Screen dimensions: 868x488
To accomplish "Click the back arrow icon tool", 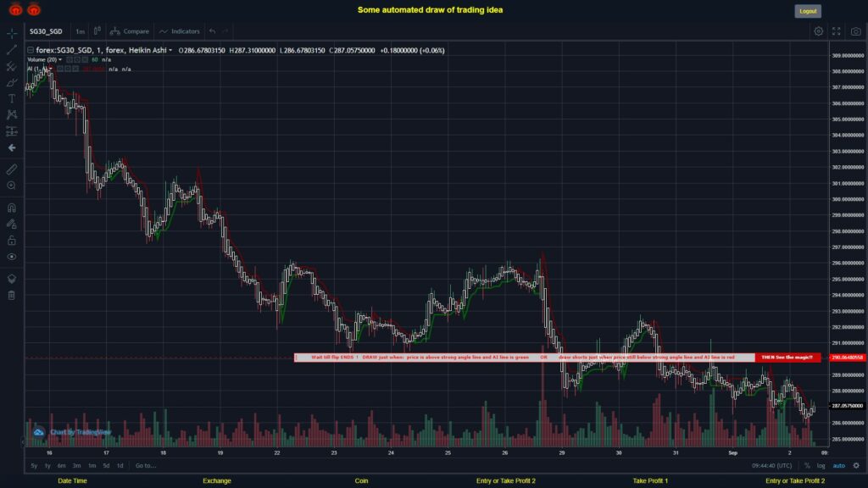I will [x=12, y=147].
